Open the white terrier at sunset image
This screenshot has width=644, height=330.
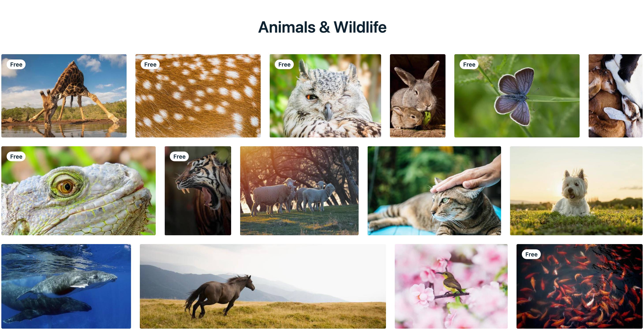point(576,191)
